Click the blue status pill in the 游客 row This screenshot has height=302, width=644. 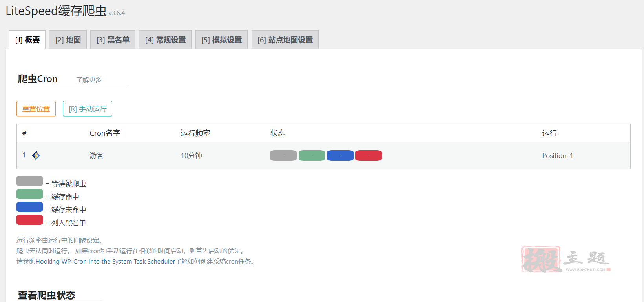pos(340,155)
